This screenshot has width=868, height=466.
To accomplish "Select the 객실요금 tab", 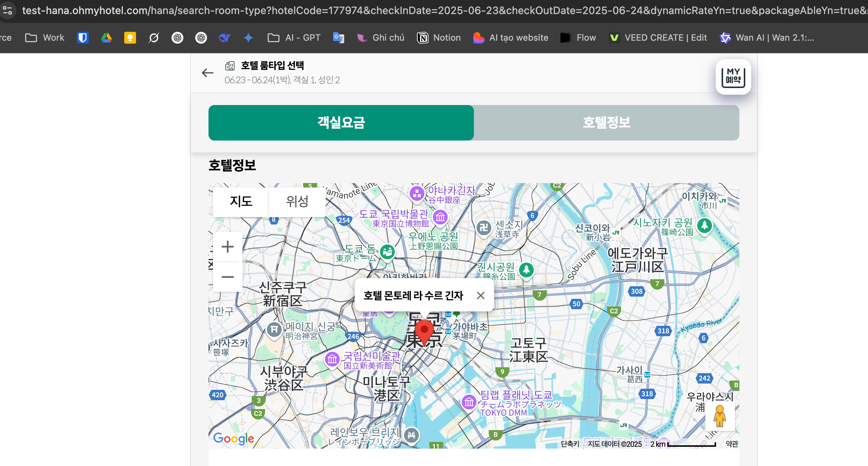I will pyautogui.click(x=341, y=123).
